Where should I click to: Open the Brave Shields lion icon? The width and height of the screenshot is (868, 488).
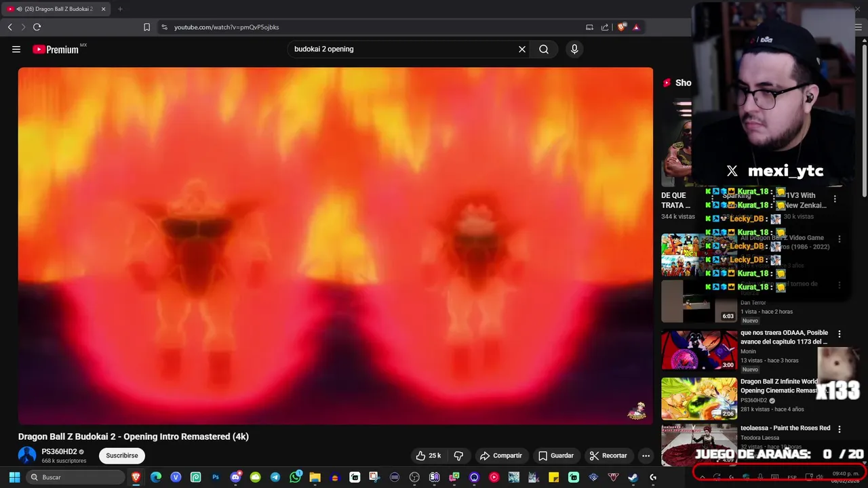621,27
